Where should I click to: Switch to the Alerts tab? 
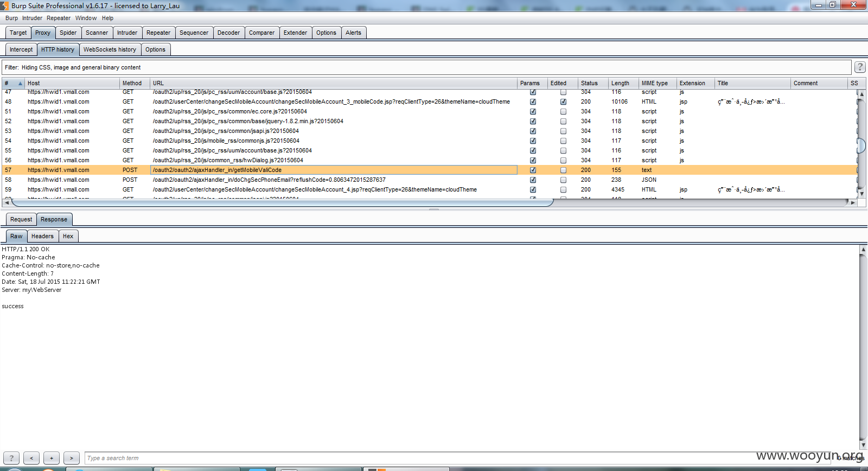point(353,33)
